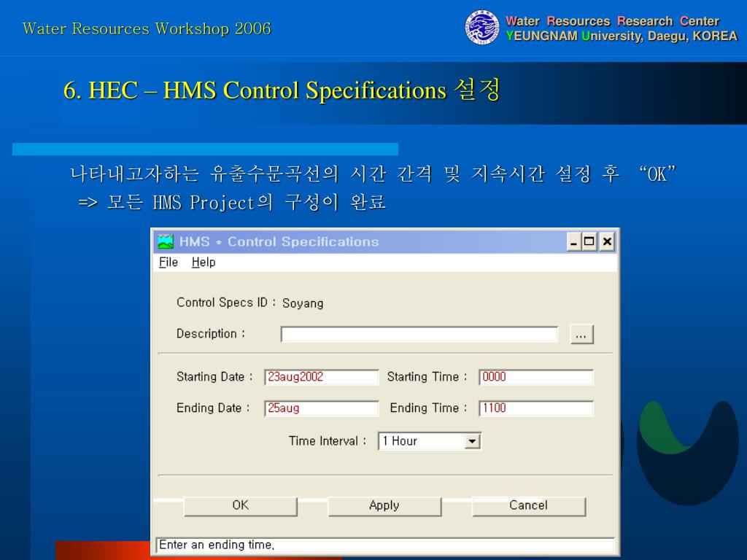Image resolution: width=747 pixels, height=560 pixels.
Task: Click the 'Starting Date :' label
Action: 214,377
